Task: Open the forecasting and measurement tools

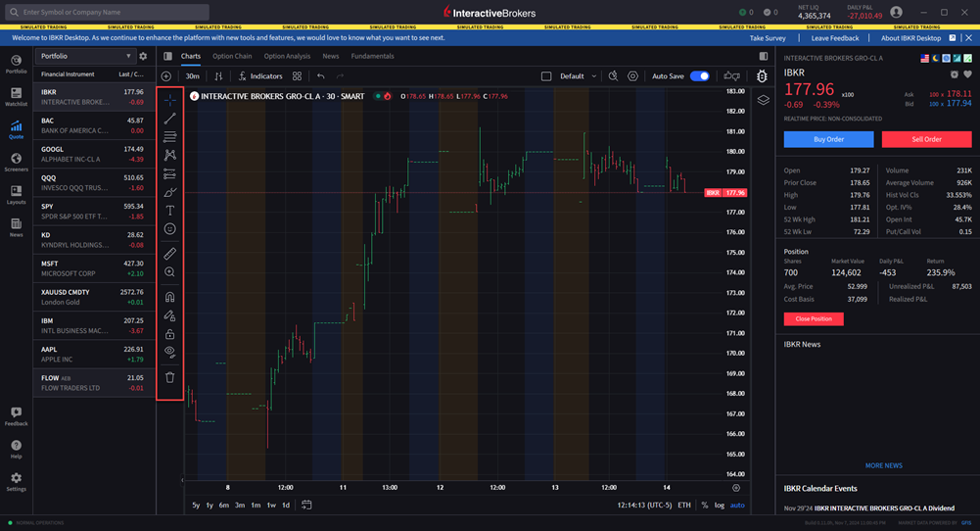Action: (x=169, y=173)
